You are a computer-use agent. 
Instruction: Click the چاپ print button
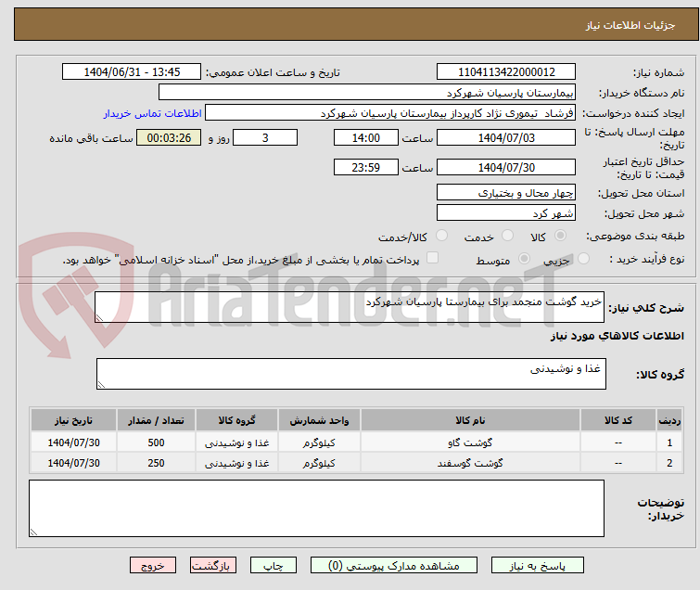(x=274, y=566)
